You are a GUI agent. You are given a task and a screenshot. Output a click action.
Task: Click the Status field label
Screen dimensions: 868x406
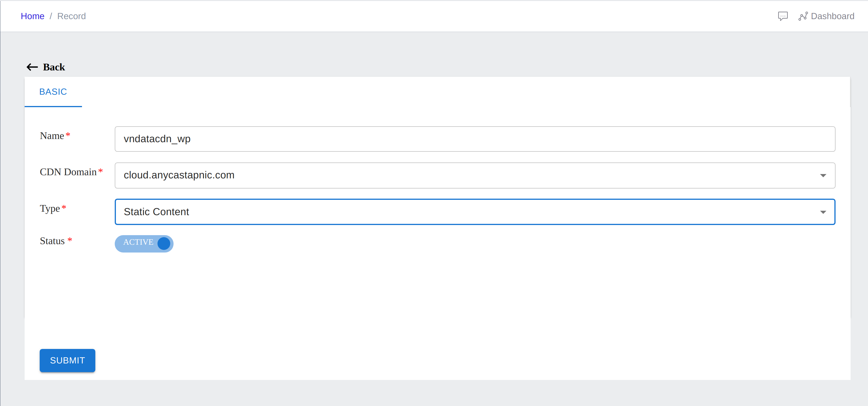point(52,241)
